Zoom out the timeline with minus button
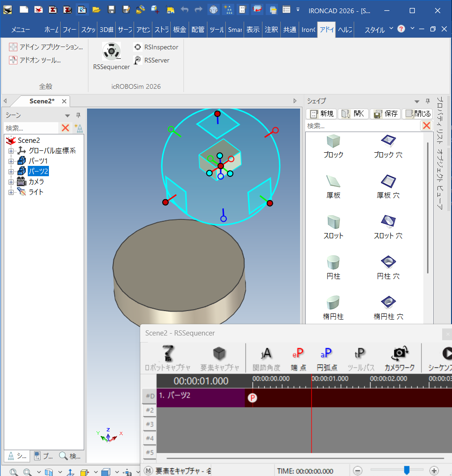Viewport: 452px width, 476px height. click(x=358, y=470)
